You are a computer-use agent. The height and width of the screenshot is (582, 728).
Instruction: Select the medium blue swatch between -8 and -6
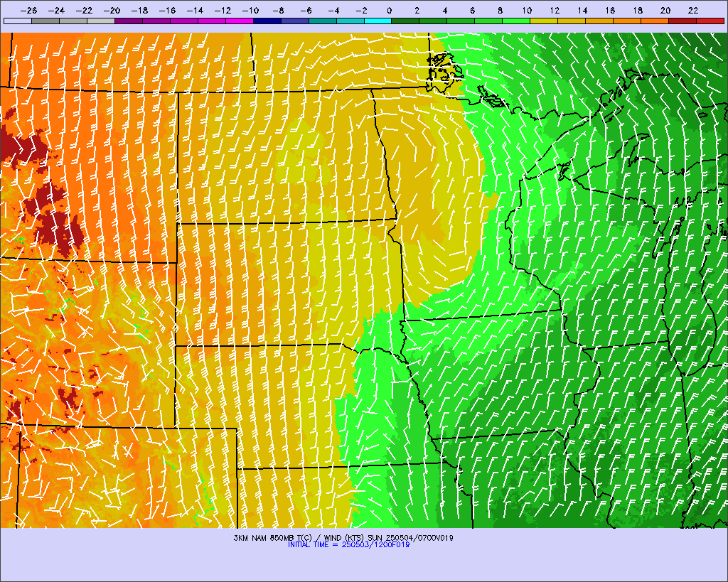[295, 21]
